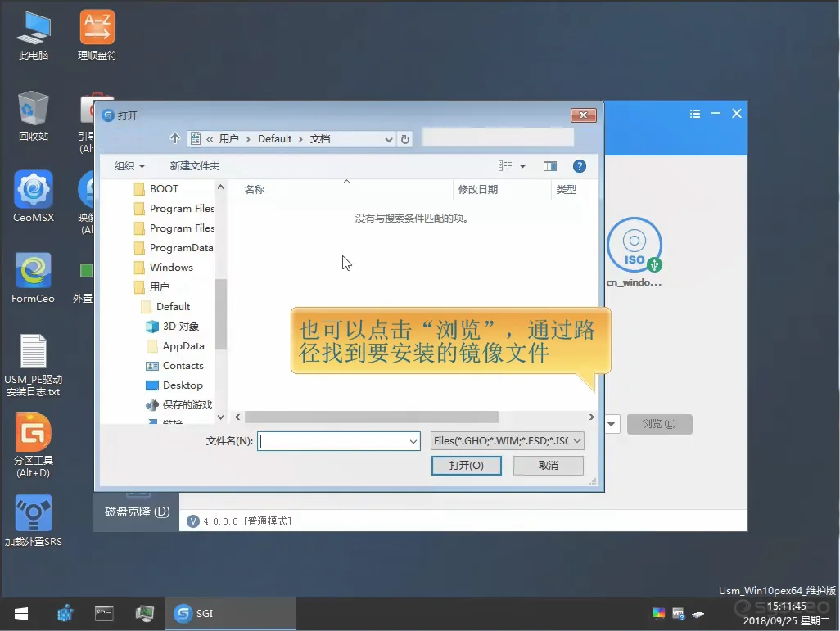This screenshot has height=631, width=840.
Task: Click the refresh button beside address bar
Action: click(405, 139)
